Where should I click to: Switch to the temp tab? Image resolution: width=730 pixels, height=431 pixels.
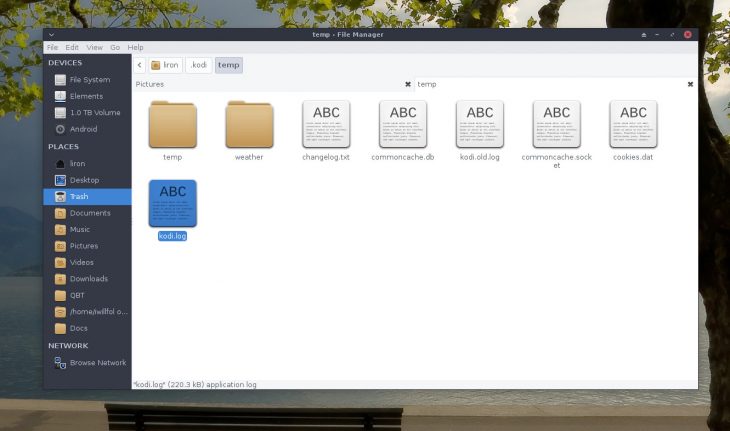tap(427, 84)
